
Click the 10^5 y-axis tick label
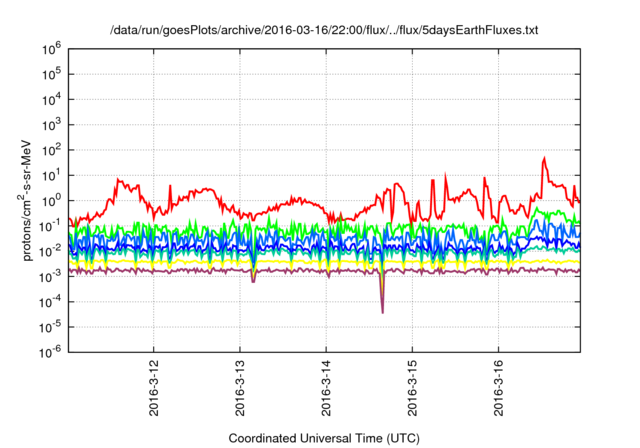point(51,75)
